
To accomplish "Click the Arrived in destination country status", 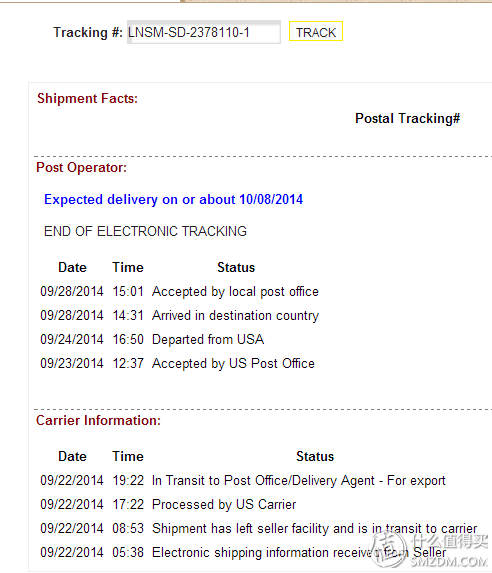I will point(235,315).
